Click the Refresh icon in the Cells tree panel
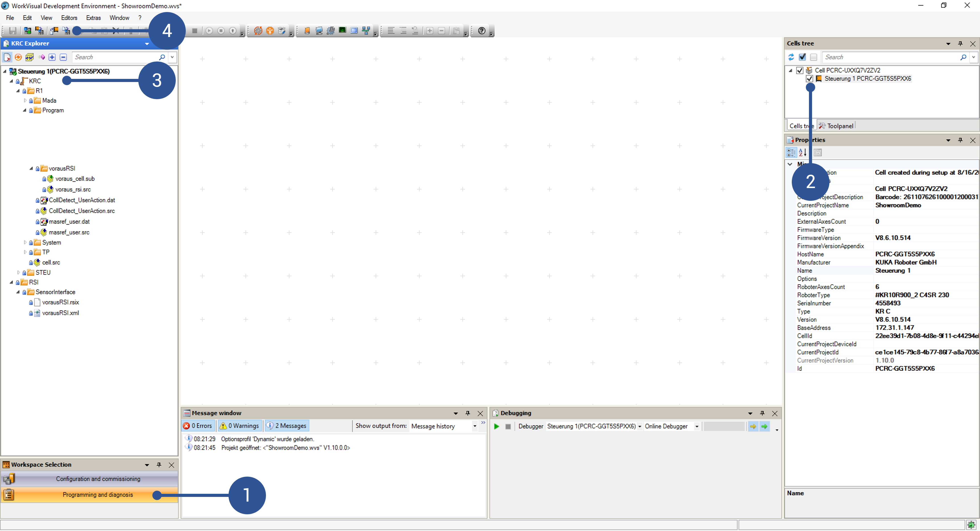The width and height of the screenshot is (980, 531). coord(791,57)
